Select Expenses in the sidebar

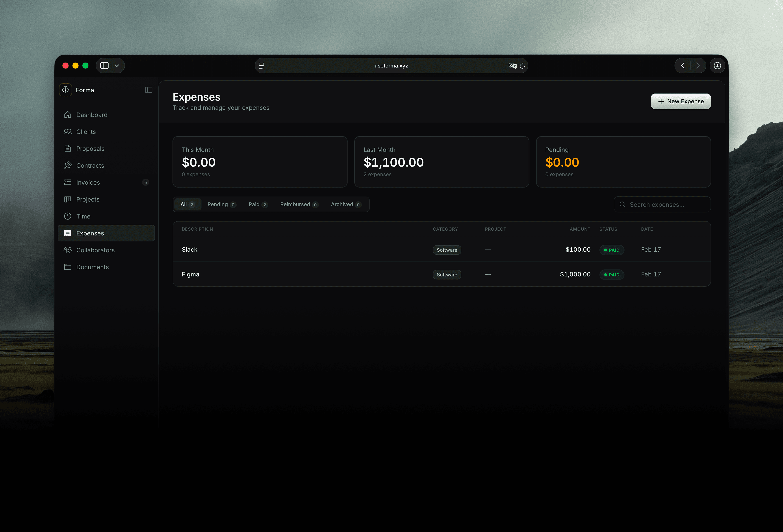click(106, 233)
